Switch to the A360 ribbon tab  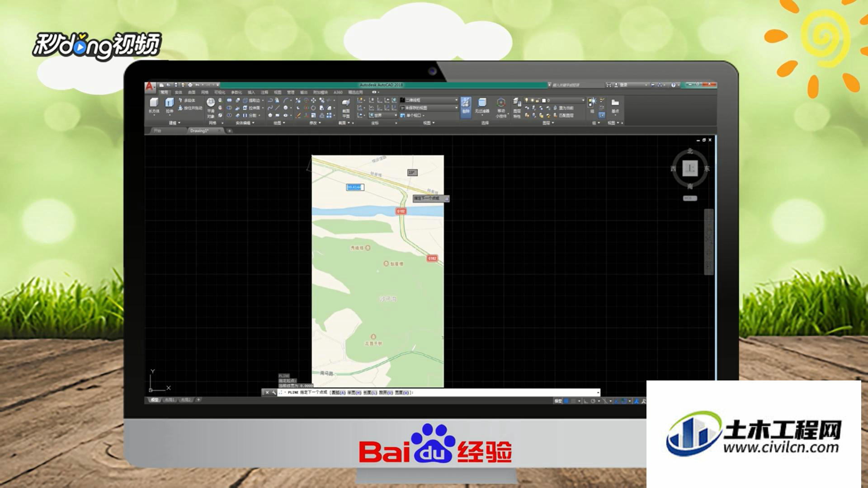338,92
